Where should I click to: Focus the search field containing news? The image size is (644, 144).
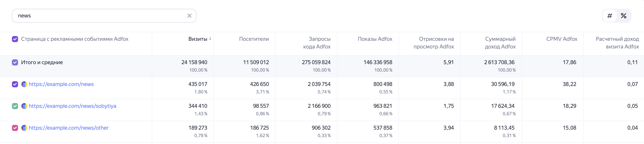(x=100, y=16)
